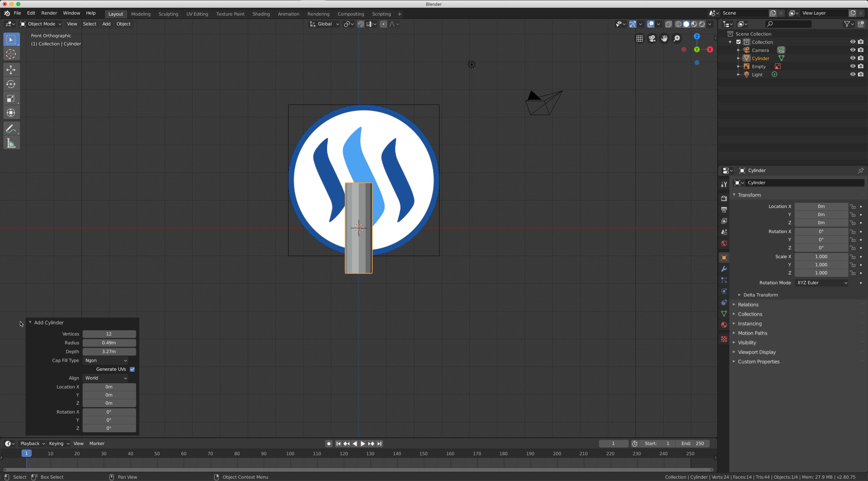Select the Move tool in toolbar
The width and height of the screenshot is (868, 481).
(11, 70)
